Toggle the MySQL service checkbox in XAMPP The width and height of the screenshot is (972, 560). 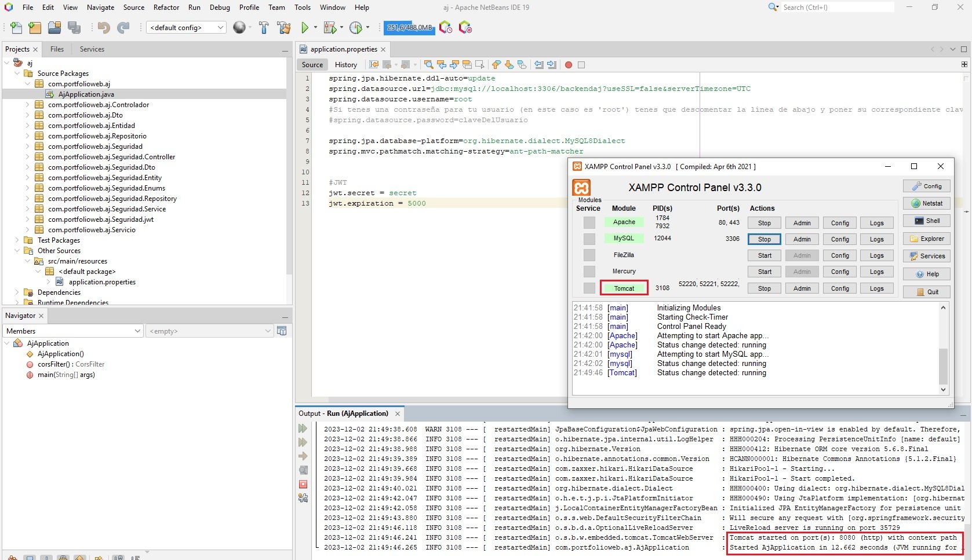[x=589, y=239]
